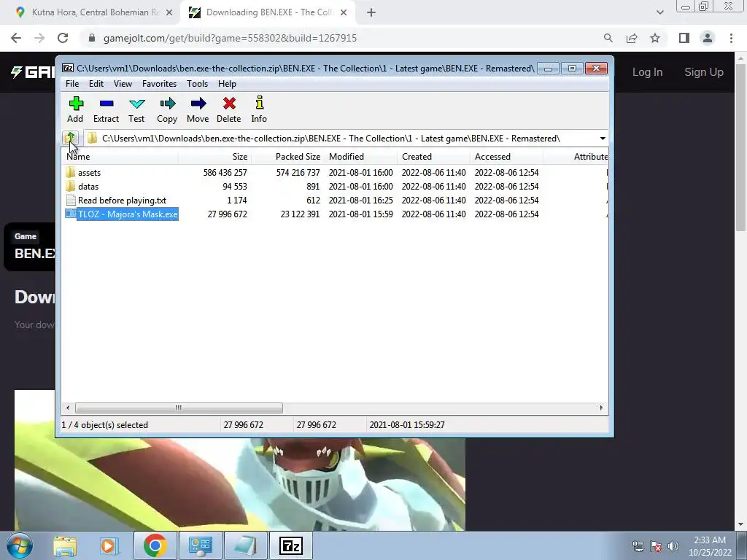Select the assets folder
747x560 pixels.
[89, 172]
